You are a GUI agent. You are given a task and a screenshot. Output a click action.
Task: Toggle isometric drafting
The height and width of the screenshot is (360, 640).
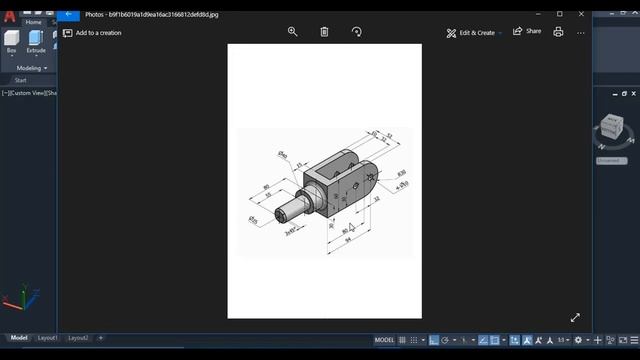click(x=464, y=340)
